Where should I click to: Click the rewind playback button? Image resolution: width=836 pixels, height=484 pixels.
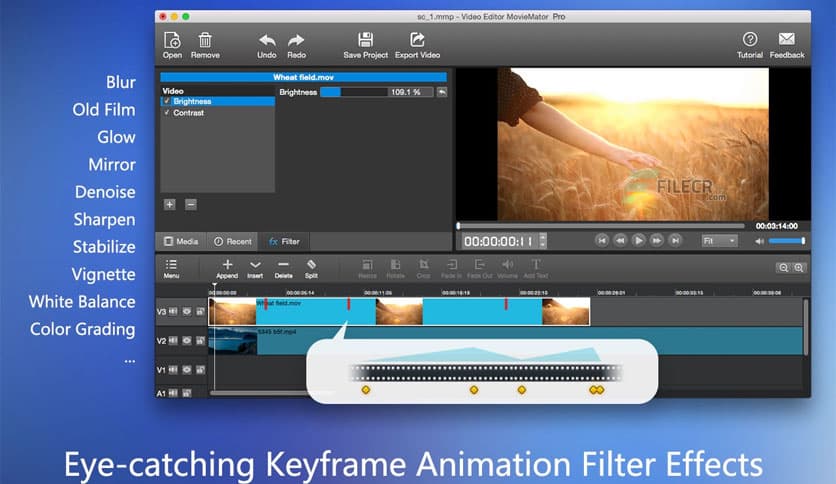(620, 241)
